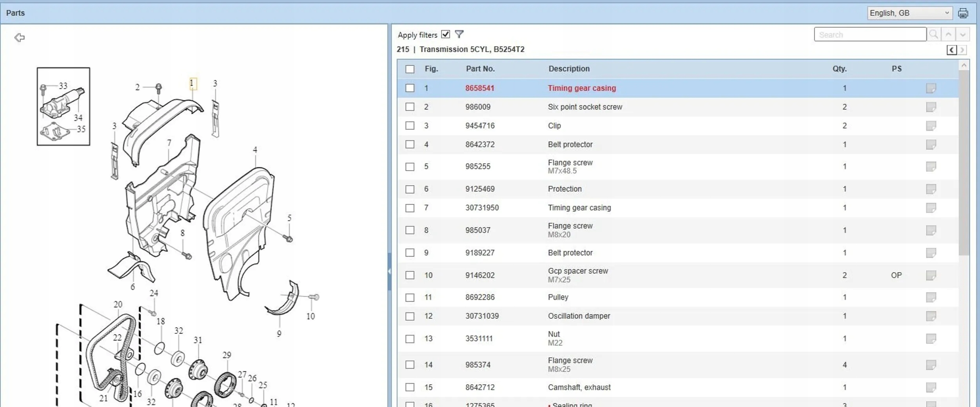Select checkbox for Oscillation damper row
This screenshot has width=980, height=407.
(410, 316)
